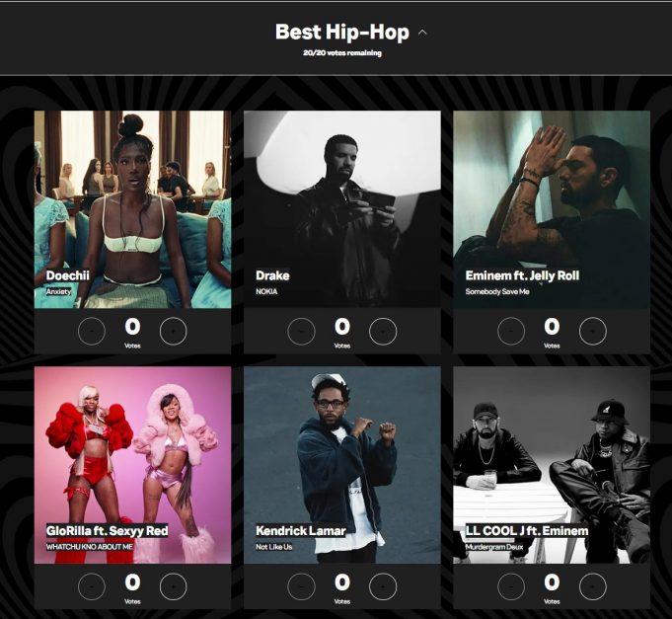
Task: Add a vote for Drake NOKIA
Action: pyautogui.click(x=383, y=331)
